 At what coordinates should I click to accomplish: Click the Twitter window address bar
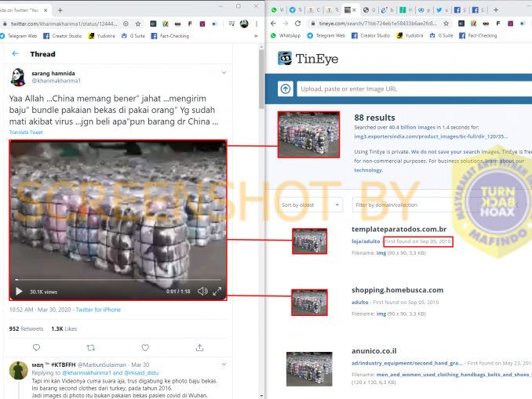click(x=64, y=24)
